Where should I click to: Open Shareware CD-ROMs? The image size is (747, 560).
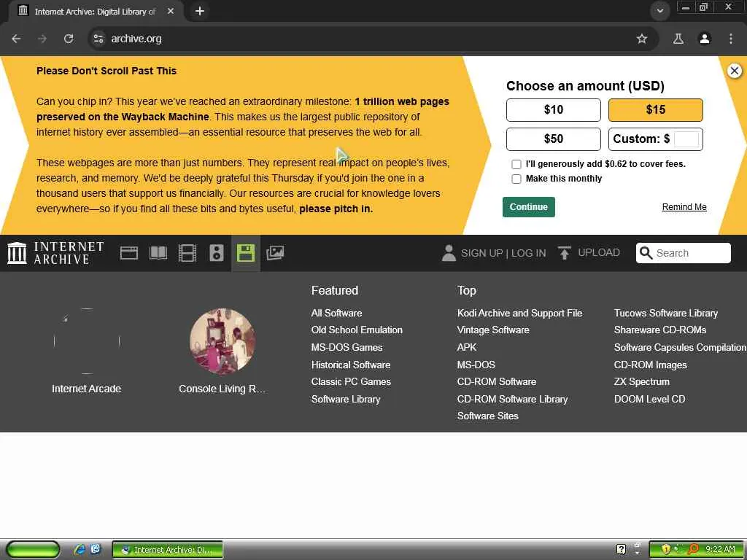point(659,330)
